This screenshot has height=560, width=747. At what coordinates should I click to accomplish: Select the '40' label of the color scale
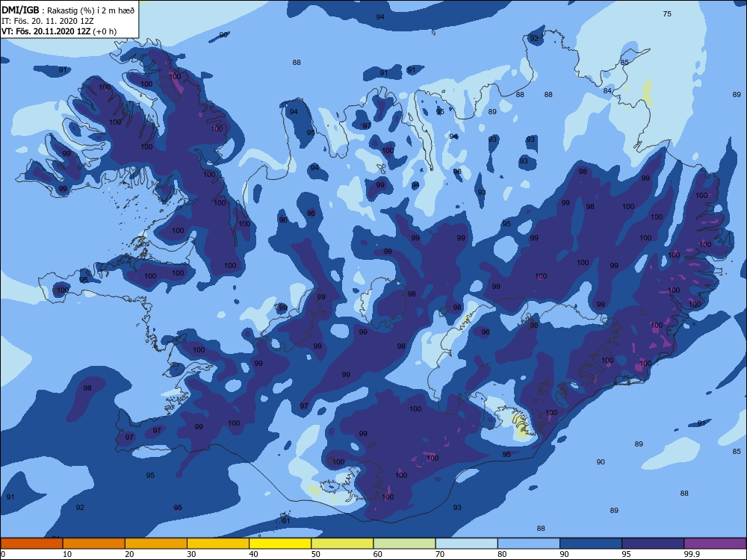(254, 554)
